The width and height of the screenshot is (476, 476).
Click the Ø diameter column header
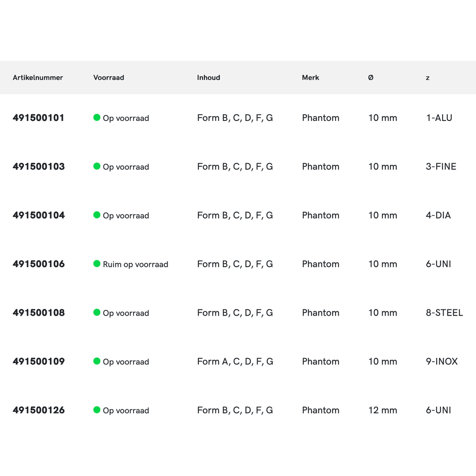[x=371, y=78]
